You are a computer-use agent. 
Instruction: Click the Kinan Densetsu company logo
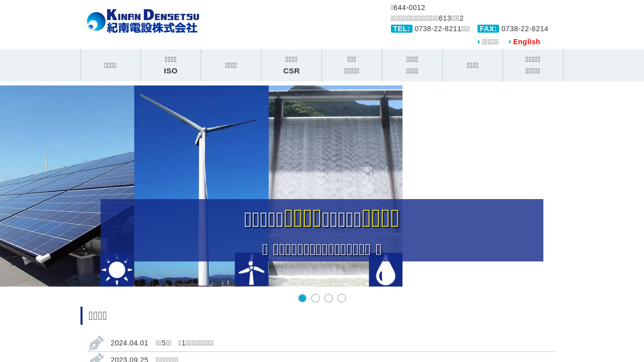[x=143, y=21]
